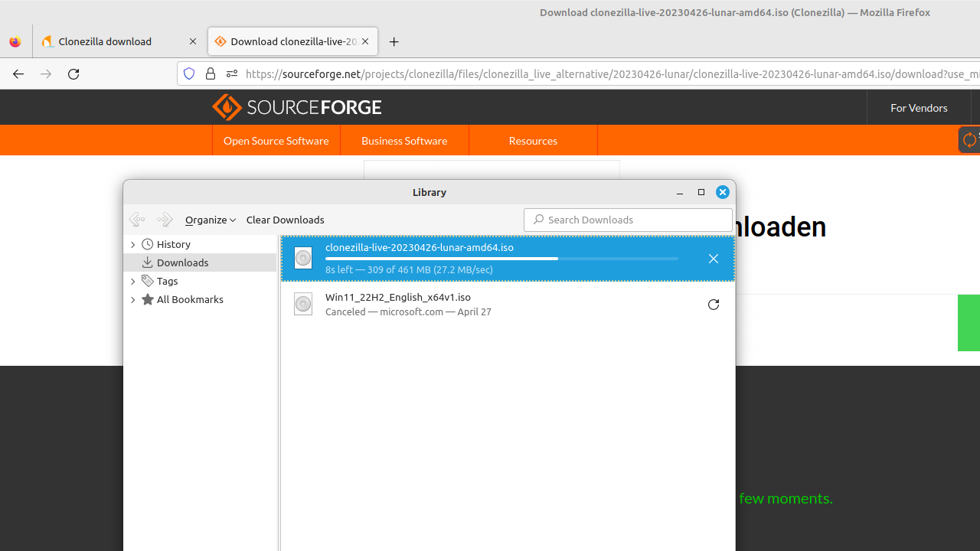The image size is (980, 551).
Task: Open the tracking protection shield icon
Action: coord(189,73)
